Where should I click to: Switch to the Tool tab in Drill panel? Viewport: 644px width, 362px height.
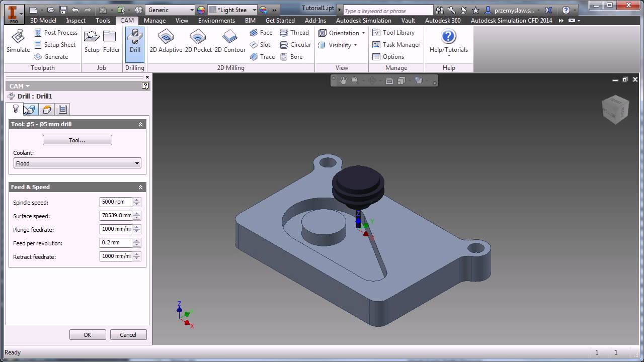[x=16, y=109]
